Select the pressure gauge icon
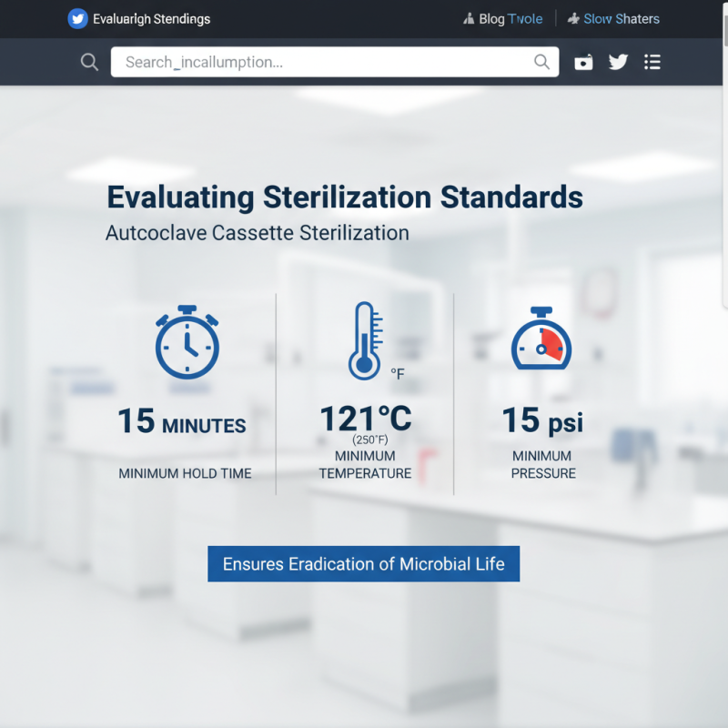The height and width of the screenshot is (728, 728). click(541, 339)
